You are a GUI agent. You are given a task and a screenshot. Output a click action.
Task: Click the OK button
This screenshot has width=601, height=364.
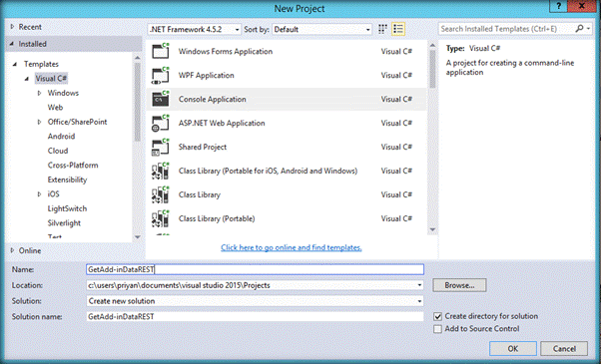pos(513,349)
